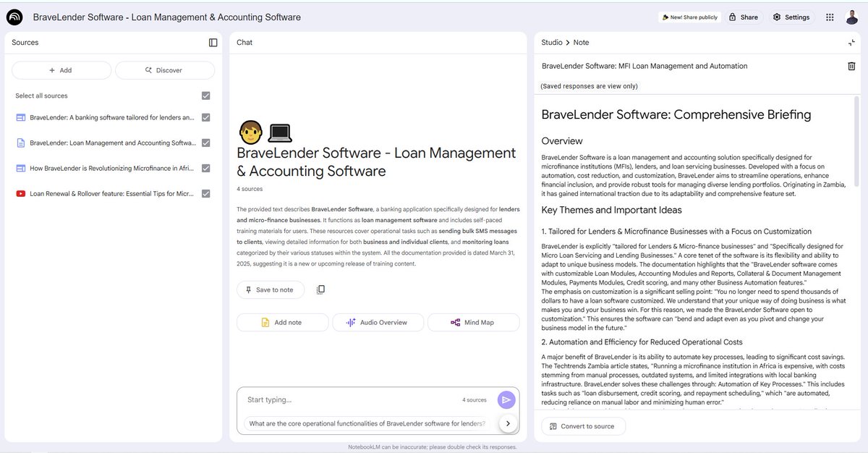Image resolution: width=868 pixels, height=453 pixels.
Task: Click the NotebookLM logo icon
Action: click(x=14, y=17)
